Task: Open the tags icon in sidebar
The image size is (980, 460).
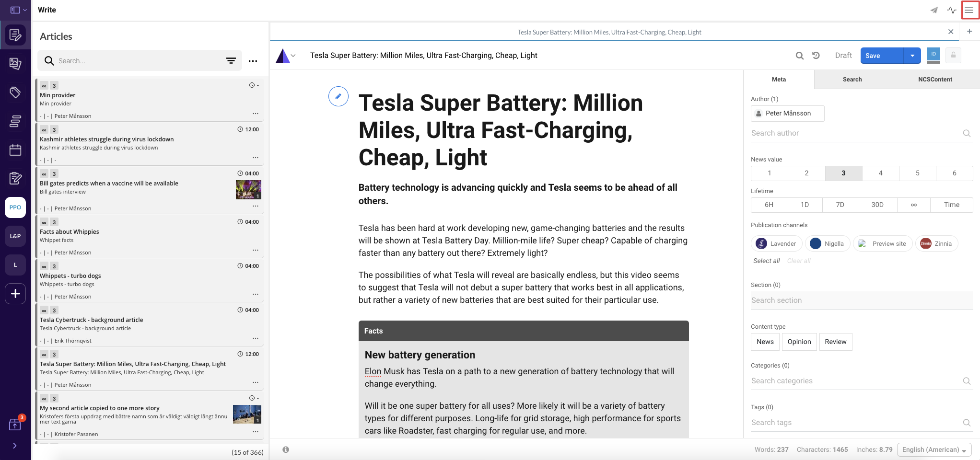Action: pos(15,92)
